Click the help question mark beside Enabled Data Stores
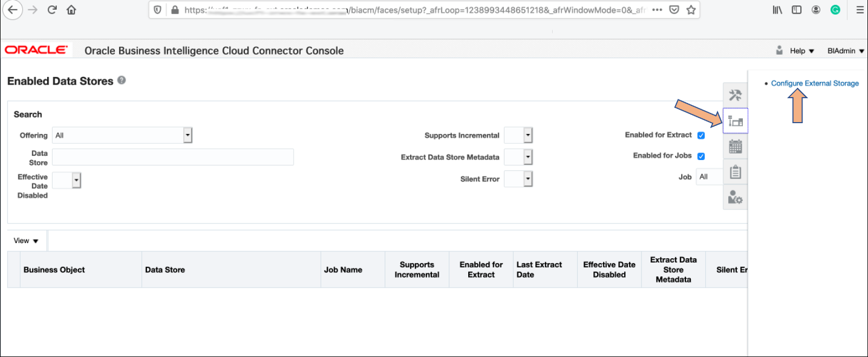The width and height of the screenshot is (868, 357). [x=121, y=80]
